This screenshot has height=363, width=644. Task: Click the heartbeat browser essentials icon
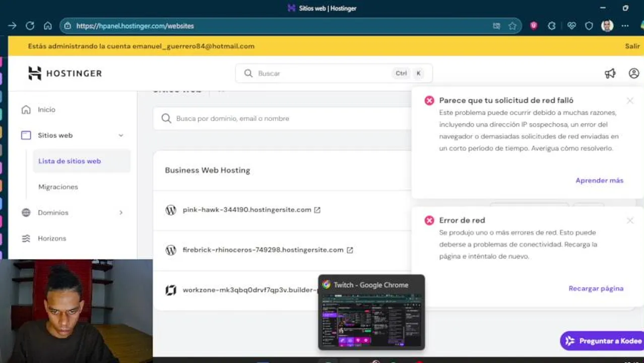(x=571, y=26)
